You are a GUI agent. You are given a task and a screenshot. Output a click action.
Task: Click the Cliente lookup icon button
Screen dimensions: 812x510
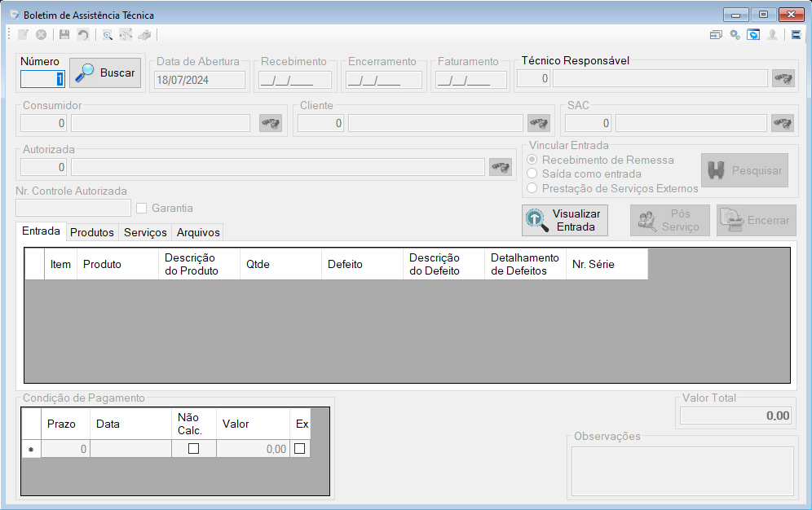539,123
